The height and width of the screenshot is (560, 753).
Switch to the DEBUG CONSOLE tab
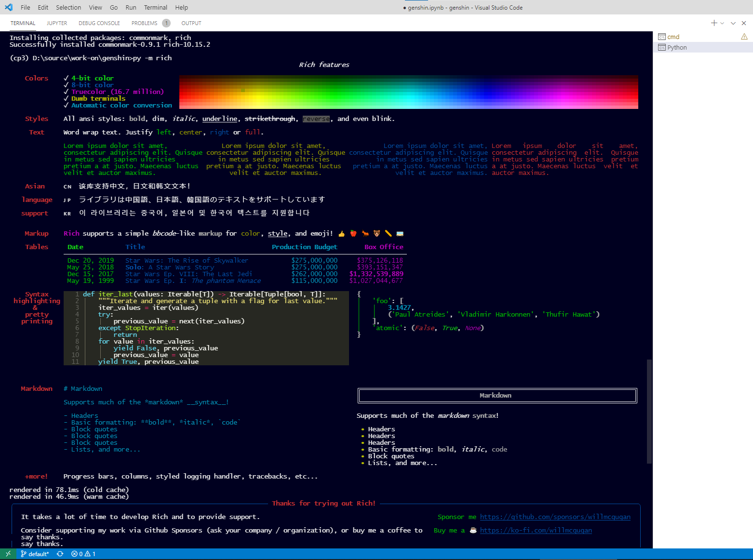pyautogui.click(x=99, y=23)
